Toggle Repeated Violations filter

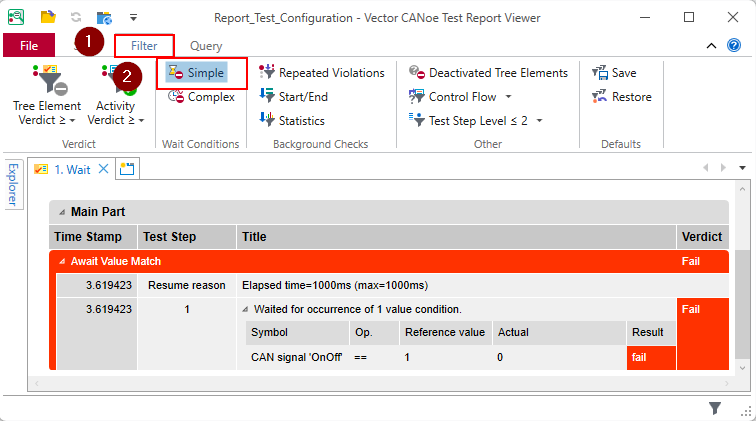[321, 73]
